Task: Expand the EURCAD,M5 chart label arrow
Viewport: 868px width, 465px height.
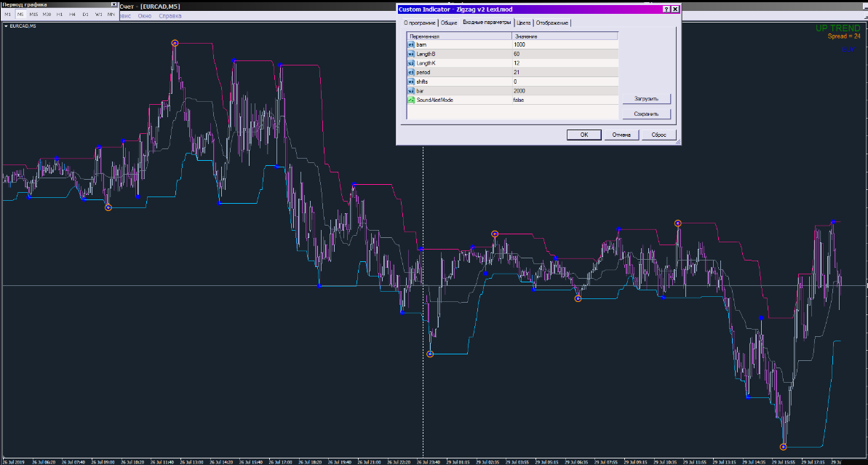Action: tap(6, 26)
